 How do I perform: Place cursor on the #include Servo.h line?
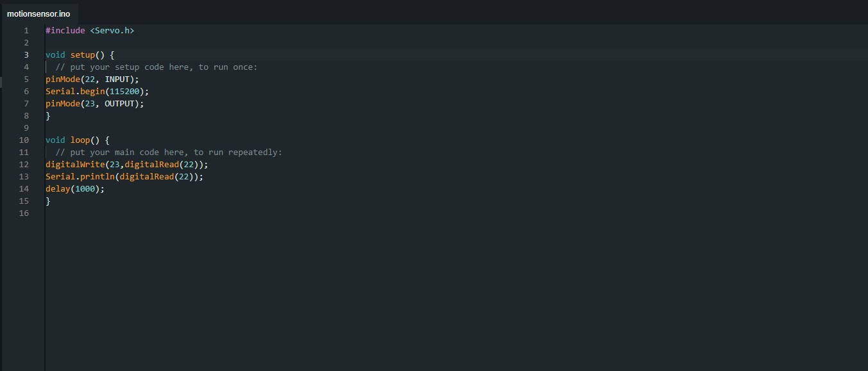point(90,31)
